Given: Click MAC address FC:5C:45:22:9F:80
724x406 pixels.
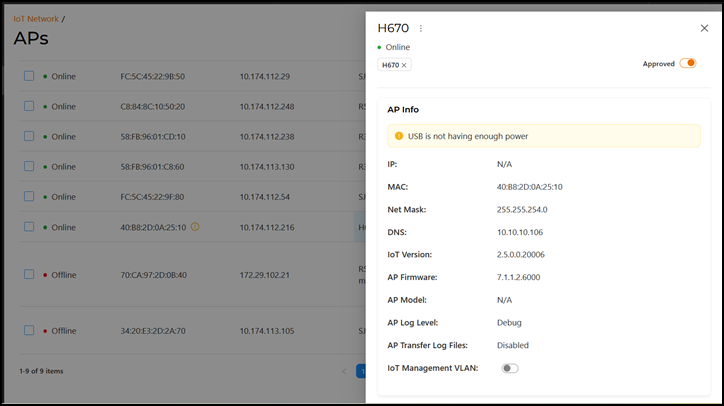Looking at the screenshot, I should point(152,197).
